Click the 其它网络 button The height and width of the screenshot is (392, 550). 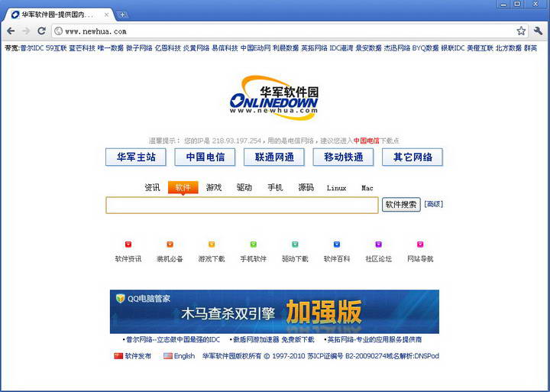coord(412,157)
